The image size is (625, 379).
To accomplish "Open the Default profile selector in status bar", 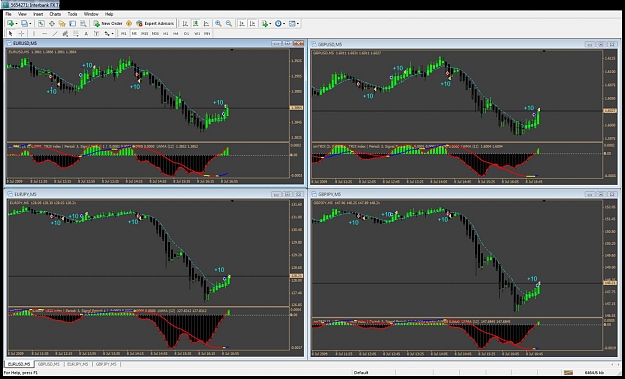I will (x=361, y=373).
